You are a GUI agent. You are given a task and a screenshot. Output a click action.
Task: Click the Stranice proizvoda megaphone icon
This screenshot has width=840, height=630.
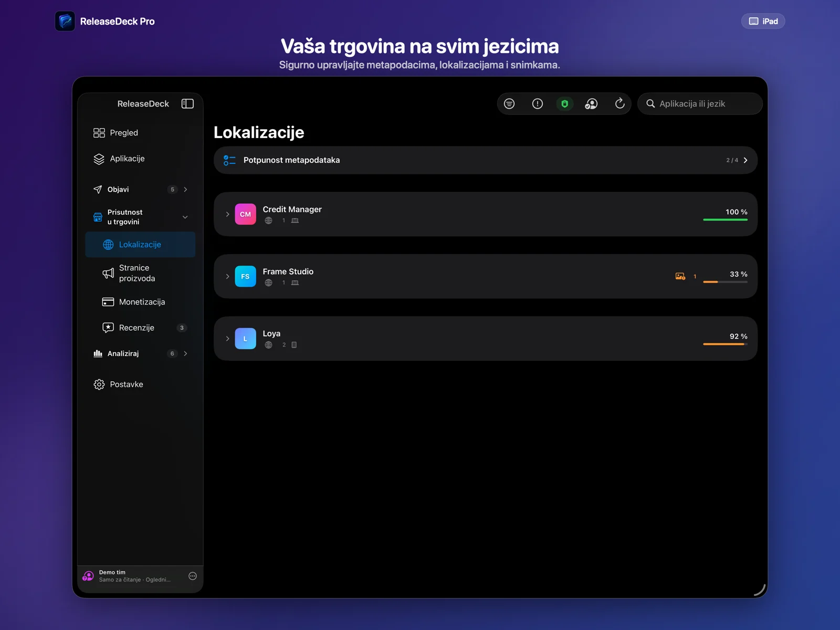click(108, 273)
